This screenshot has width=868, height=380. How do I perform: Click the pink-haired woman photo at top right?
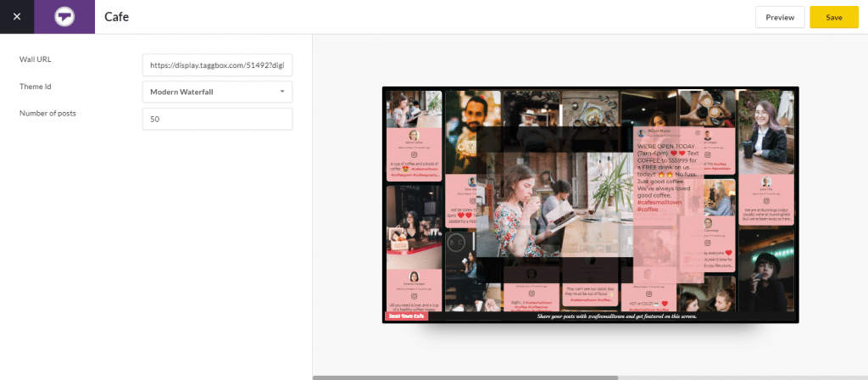coord(765,131)
